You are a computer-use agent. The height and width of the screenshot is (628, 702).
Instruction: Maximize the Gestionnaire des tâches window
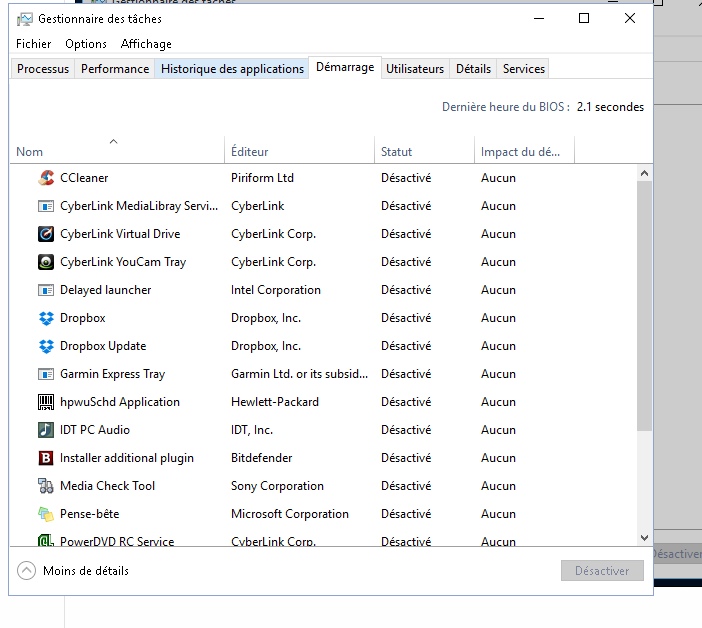coord(584,18)
